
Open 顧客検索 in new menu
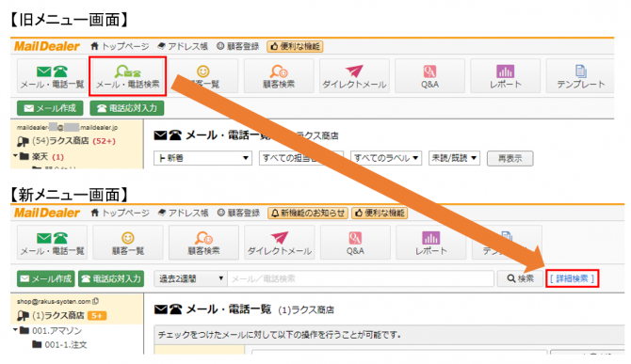203,243
